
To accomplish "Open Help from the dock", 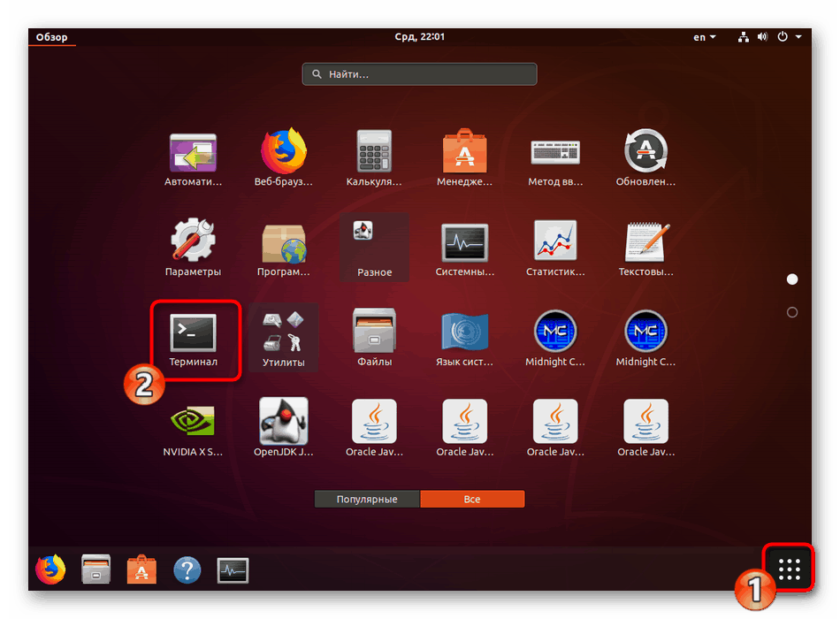I will coord(187,569).
